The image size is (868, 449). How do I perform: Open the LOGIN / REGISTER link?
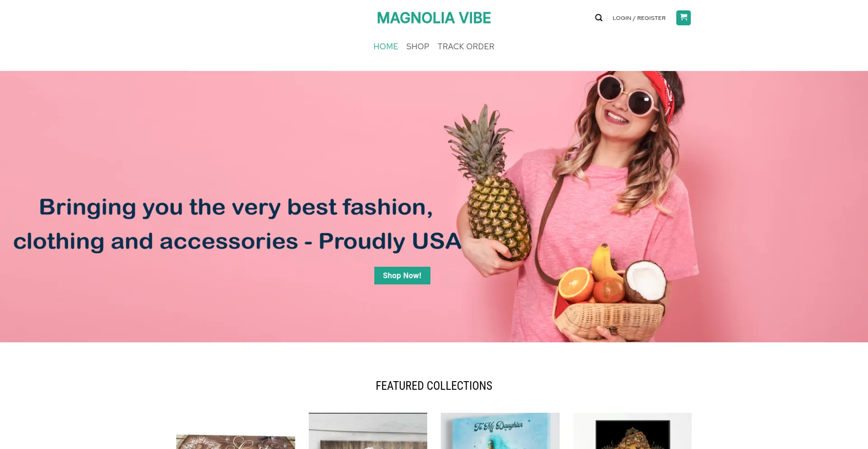pyautogui.click(x=639, y=18)
